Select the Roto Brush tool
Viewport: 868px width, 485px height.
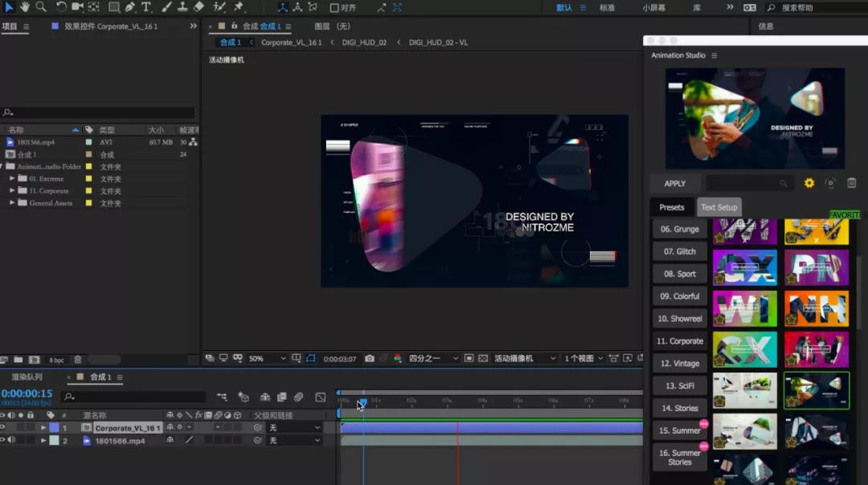[219, 7]
